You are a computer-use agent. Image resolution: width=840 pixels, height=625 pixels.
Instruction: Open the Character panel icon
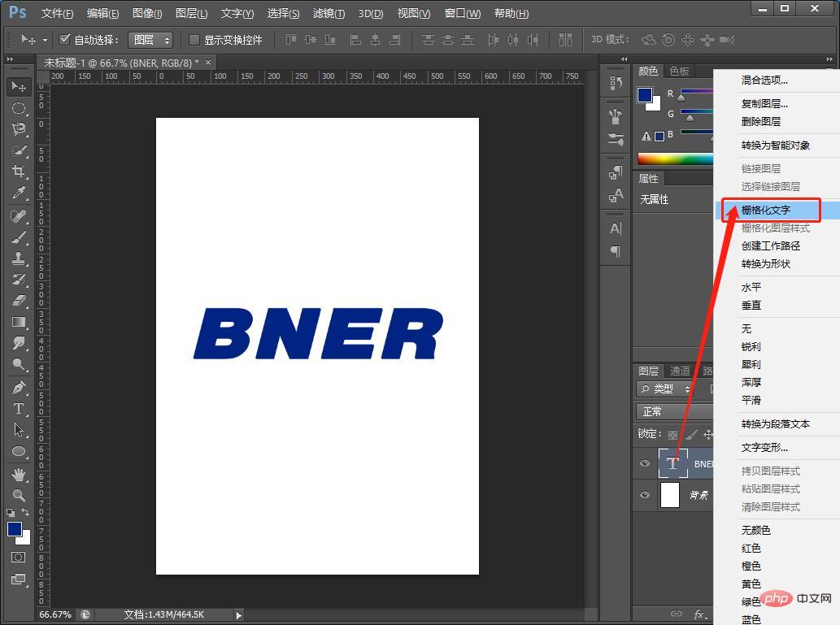(616, 228)
